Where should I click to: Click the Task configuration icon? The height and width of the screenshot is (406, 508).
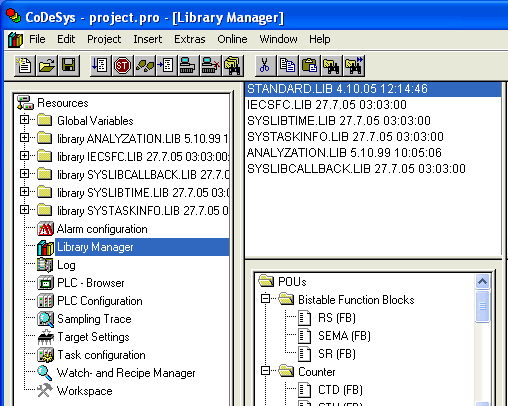pos(45,355)
